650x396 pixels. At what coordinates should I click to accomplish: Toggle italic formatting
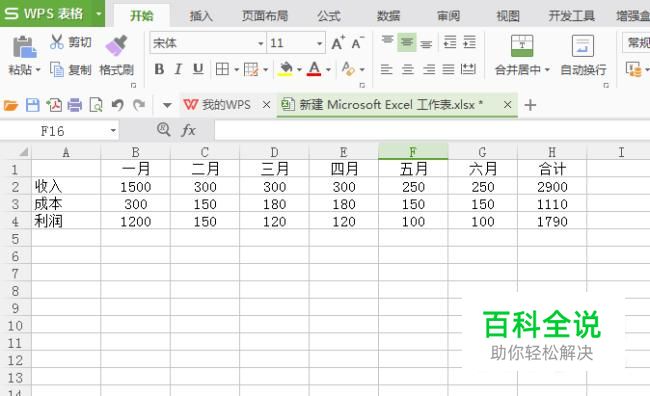pyautogui.click(x=178, y=69)
